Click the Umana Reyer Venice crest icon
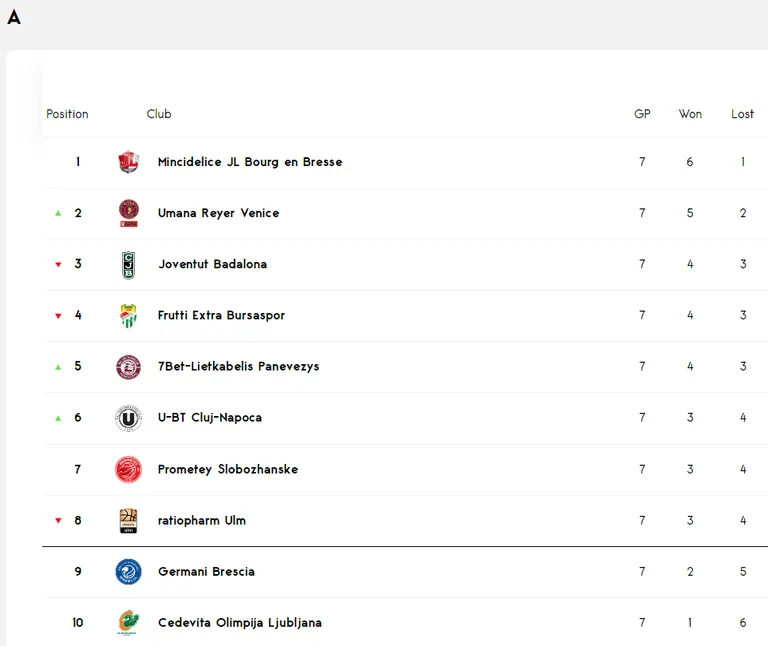This screenshot has height=646, width=768. click(x=129, y=213)
